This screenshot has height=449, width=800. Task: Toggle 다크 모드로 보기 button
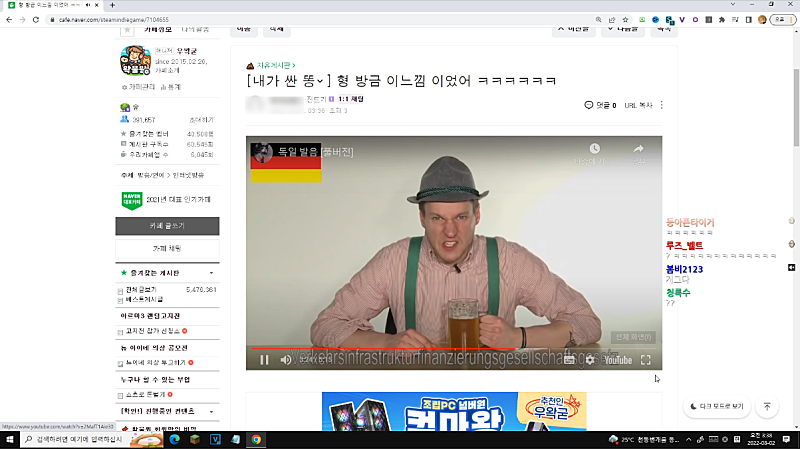click(717, 407)
